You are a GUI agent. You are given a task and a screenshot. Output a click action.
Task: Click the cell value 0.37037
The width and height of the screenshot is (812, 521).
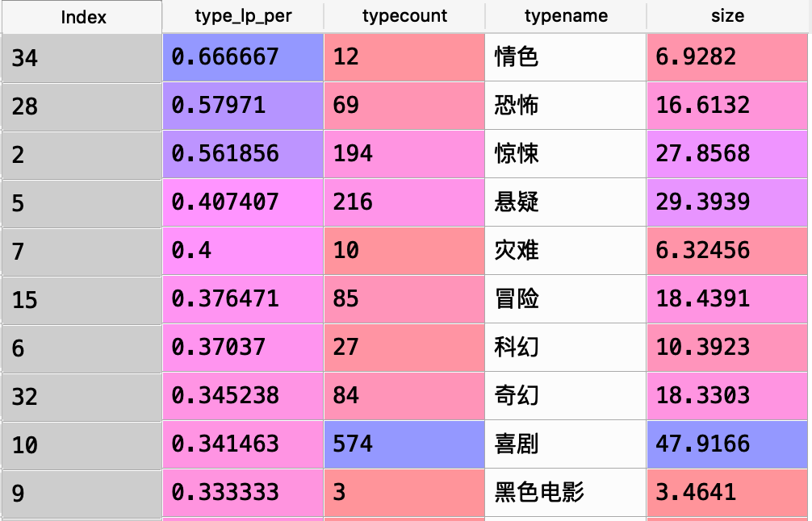pos(243,348)
